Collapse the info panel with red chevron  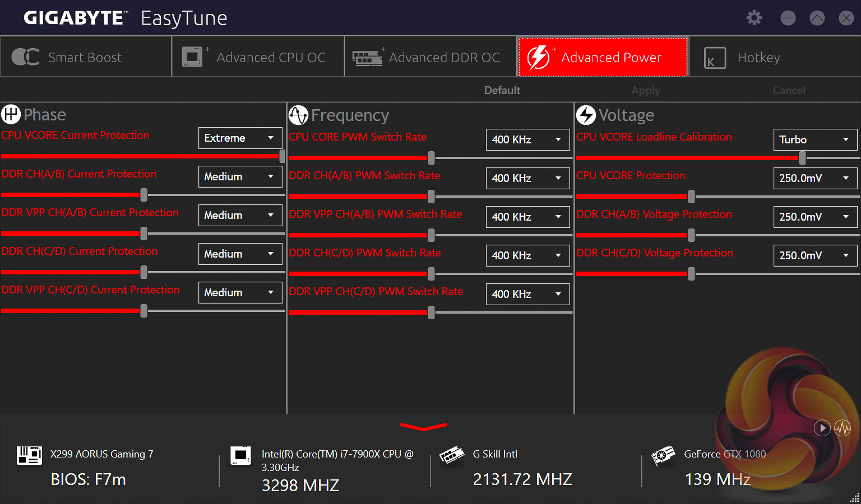point(424,427)
